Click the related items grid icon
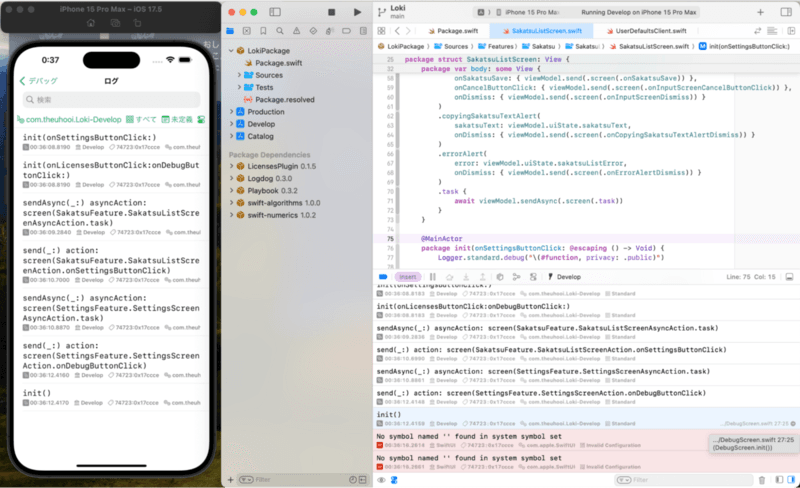Image resolution: width=800 pixels, height=488 pixels. click(x=381, y=31)
